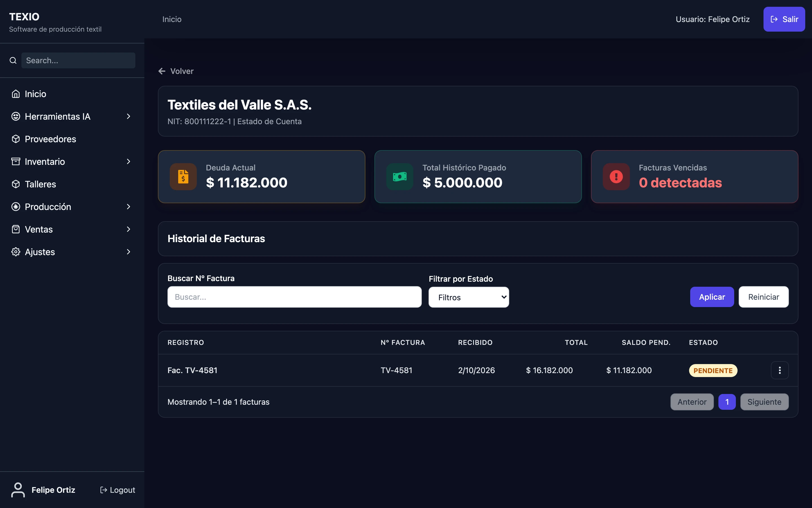Click the Herramientas IA smiley icon

click(x=16, y=116)
